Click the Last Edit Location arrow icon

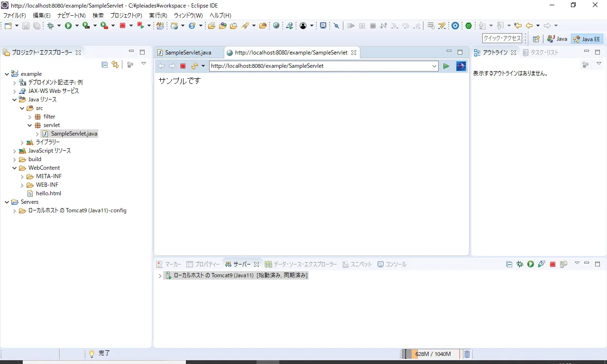(x=518, y=26)
